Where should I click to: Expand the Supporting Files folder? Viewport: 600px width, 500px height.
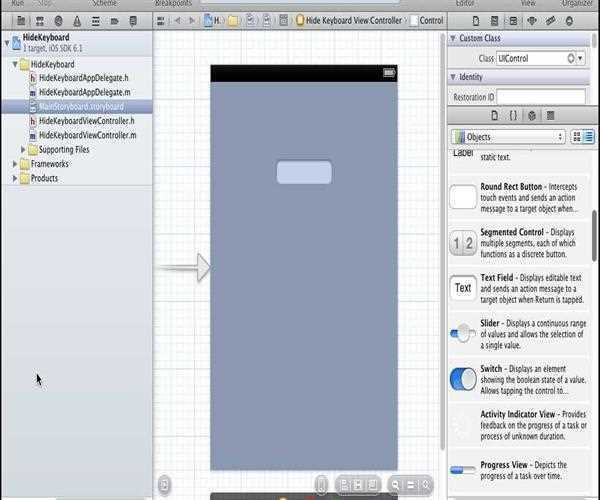(x=23, y=150)
